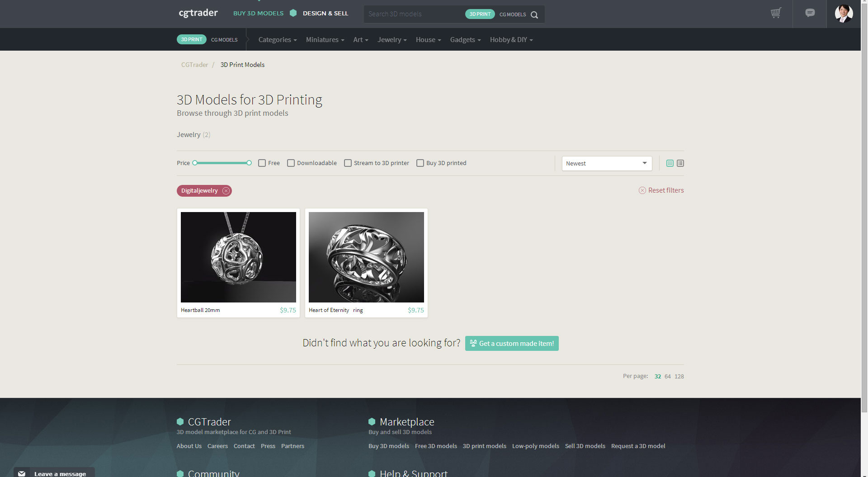Click the price slider maximum handle
868x477 pixels.
coord(249,163)
